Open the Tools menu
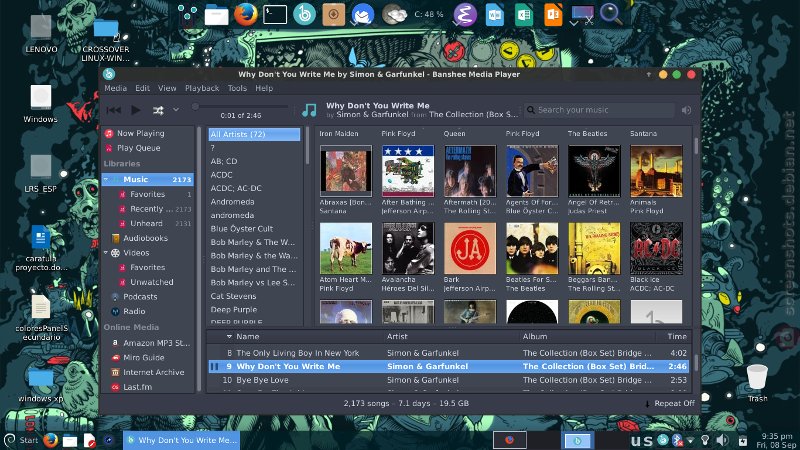The image size is (800, 450). pyautogui.click(x=237, y=88)
